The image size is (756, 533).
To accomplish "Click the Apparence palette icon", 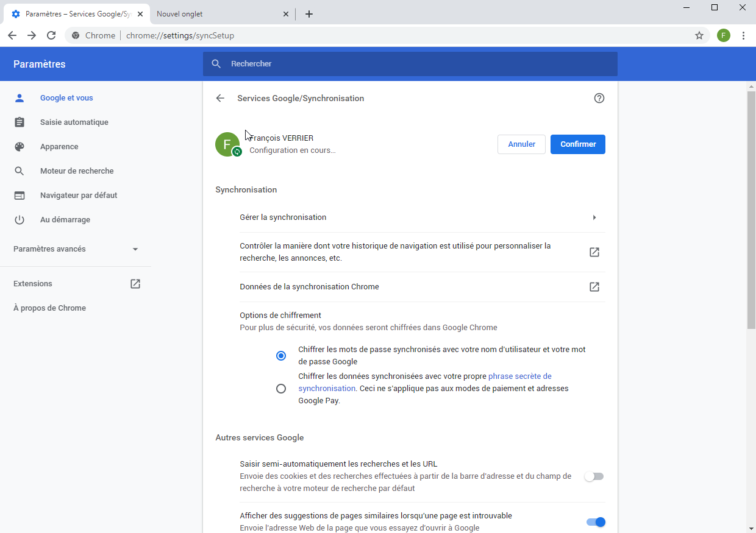I will (20, 146).
